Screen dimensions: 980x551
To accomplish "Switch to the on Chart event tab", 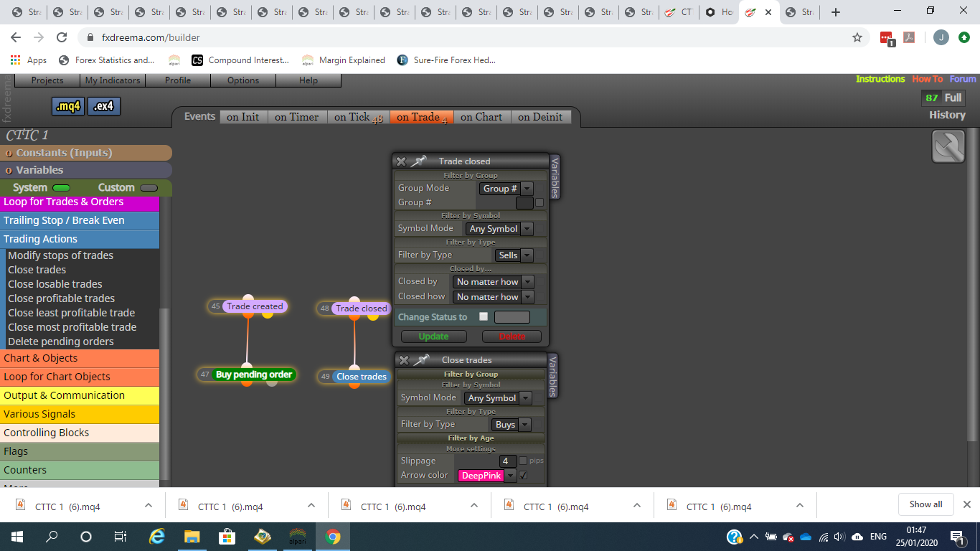I will [x=481, y=117].
